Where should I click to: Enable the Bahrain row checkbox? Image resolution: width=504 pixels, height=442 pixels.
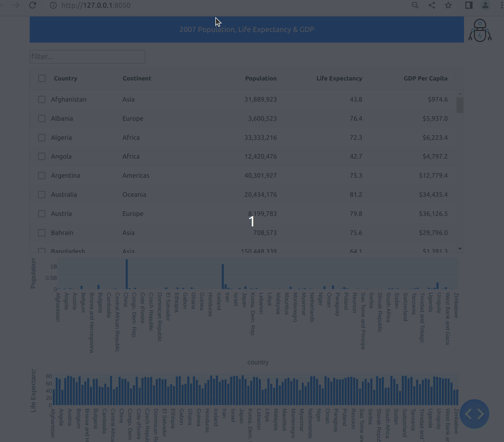pos(42,233)
